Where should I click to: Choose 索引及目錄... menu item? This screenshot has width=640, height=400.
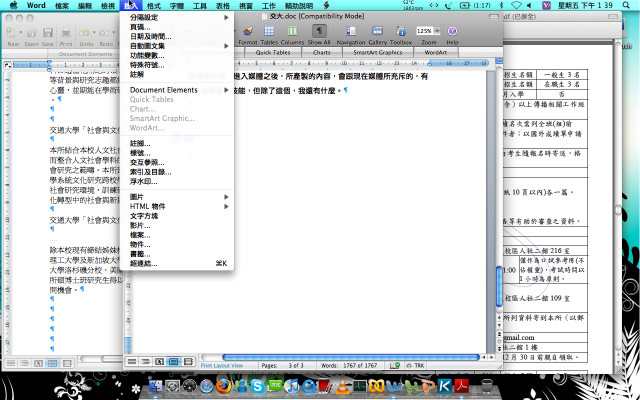(x=178, y=172)
